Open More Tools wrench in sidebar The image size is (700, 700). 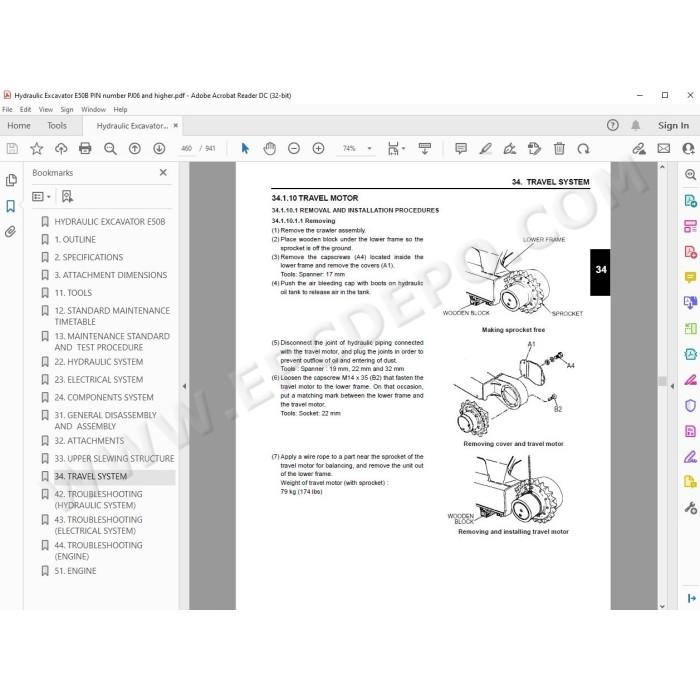[690, 508]
